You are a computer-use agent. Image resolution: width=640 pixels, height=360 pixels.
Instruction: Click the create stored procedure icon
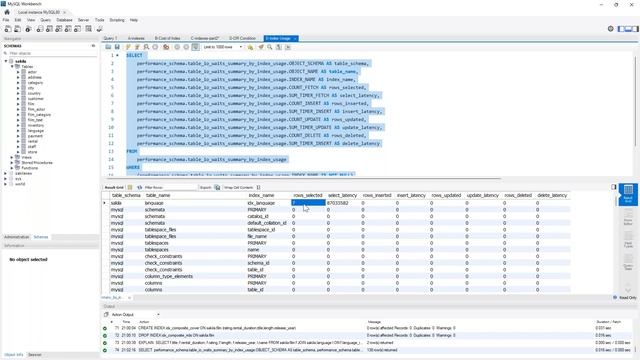point(68,29)
